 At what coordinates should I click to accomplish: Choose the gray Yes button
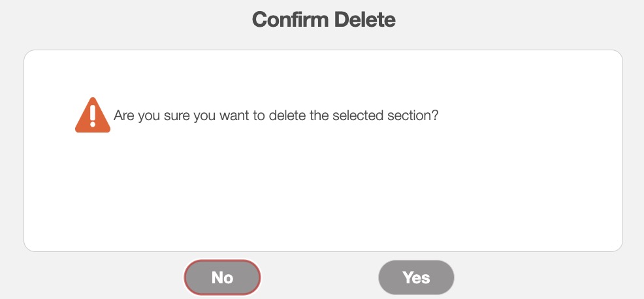coord(416,277)
